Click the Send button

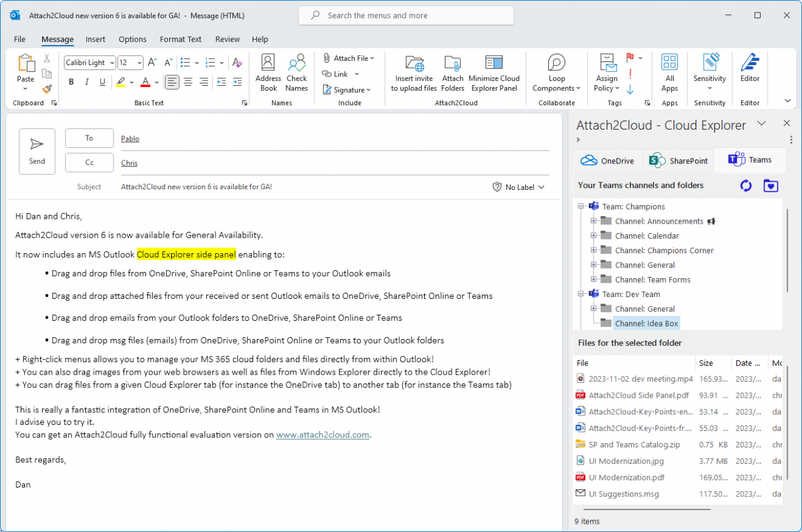point(36,151)
